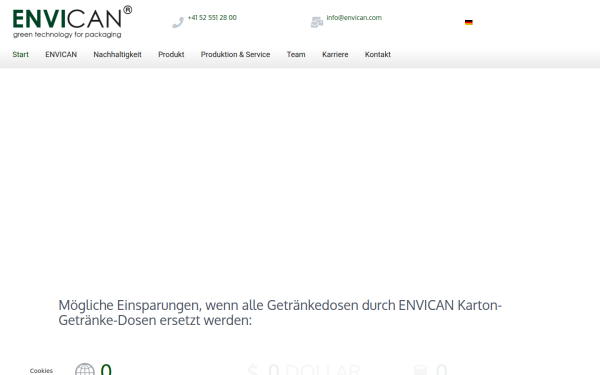Click the ENVICAN logo
600x375 pixels.
(72, 22)
